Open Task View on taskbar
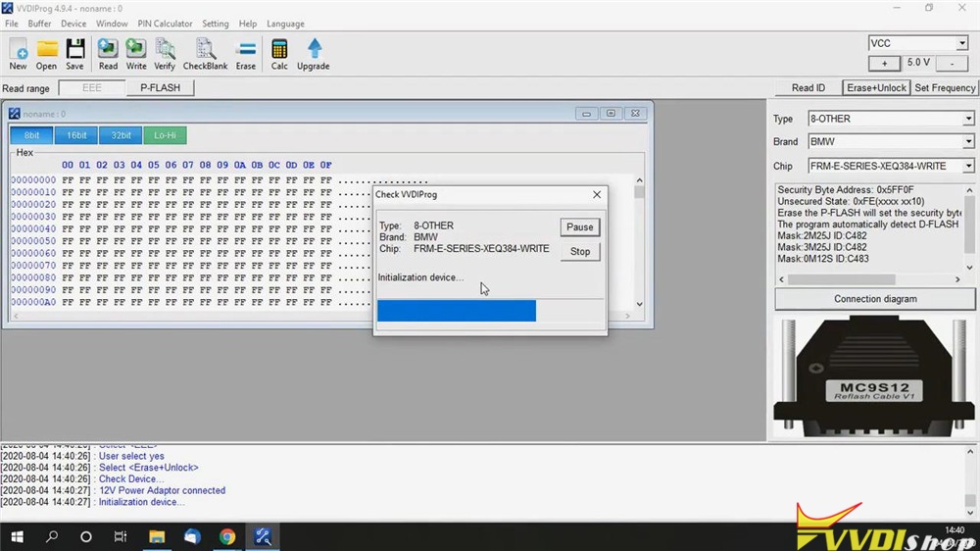 click(x=121, y=536)
